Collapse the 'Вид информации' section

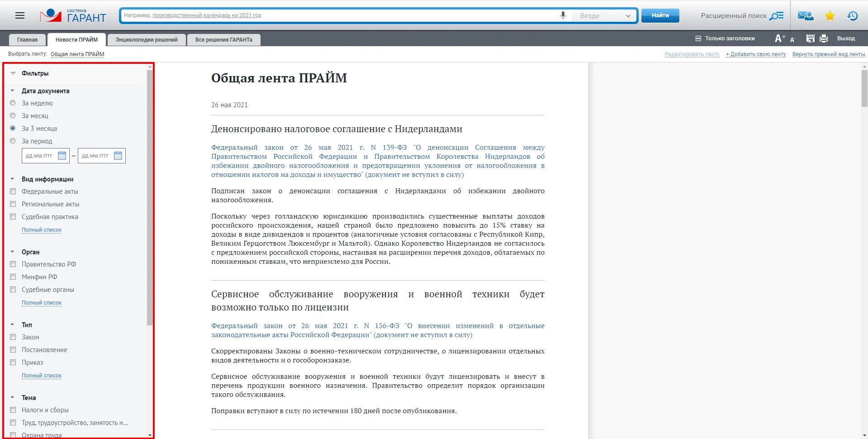[13, 179]
